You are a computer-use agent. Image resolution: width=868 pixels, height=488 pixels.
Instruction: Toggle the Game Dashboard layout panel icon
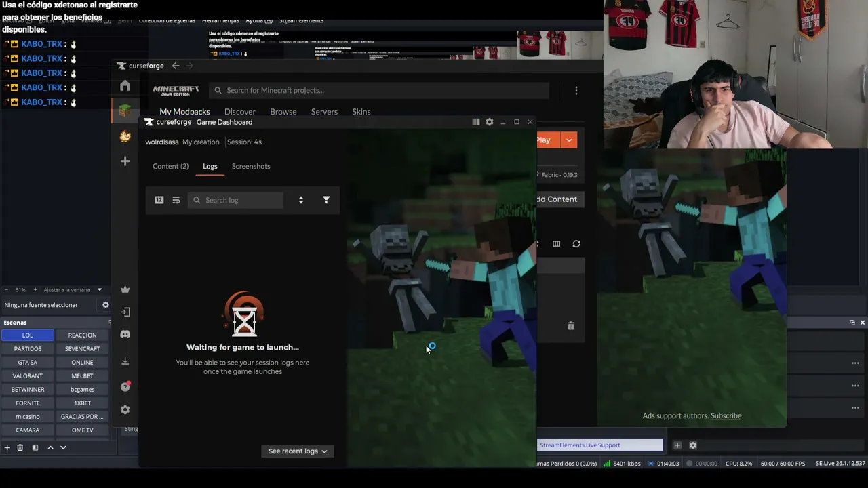(x=476, y=122)
